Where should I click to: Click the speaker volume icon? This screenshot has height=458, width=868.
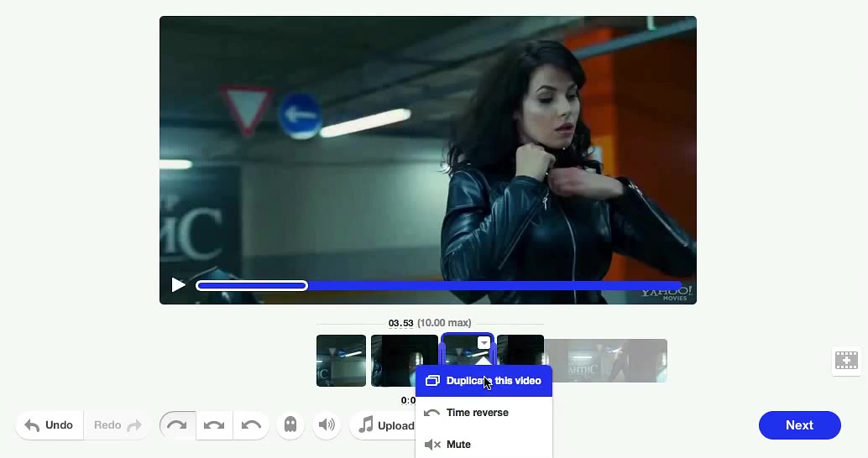click(327, 425)
